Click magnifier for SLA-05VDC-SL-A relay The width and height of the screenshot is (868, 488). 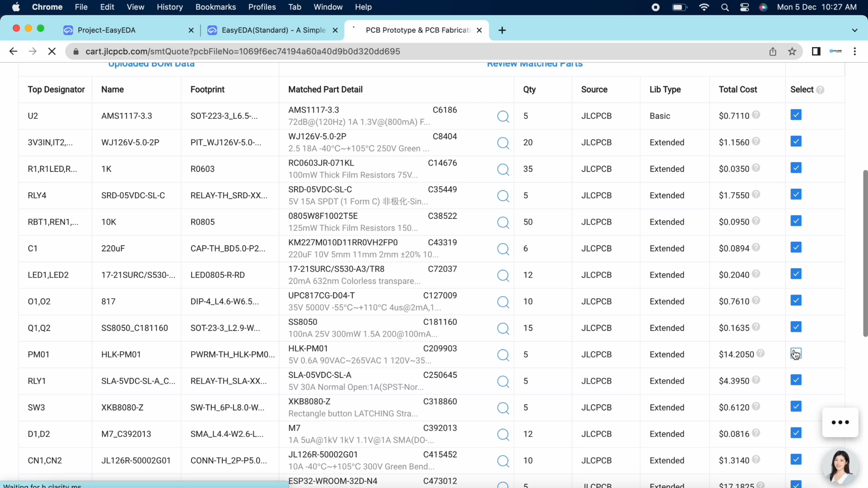click(503, 382)
